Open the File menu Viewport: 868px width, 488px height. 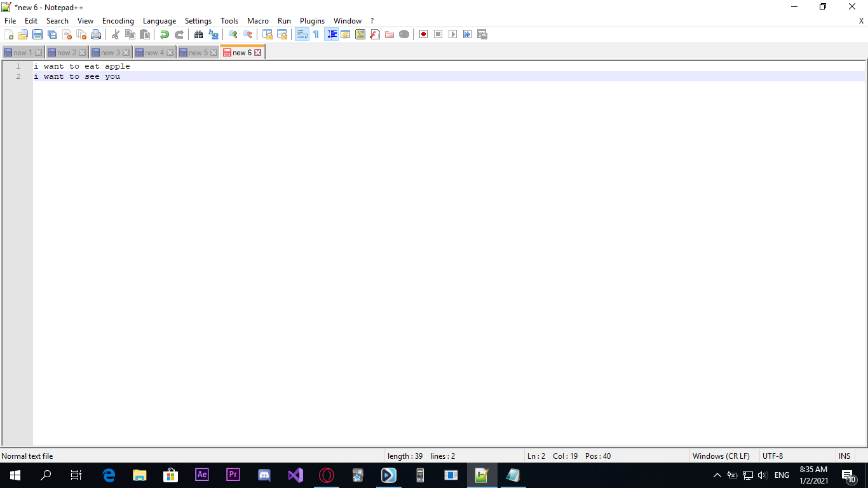[10, 21]
